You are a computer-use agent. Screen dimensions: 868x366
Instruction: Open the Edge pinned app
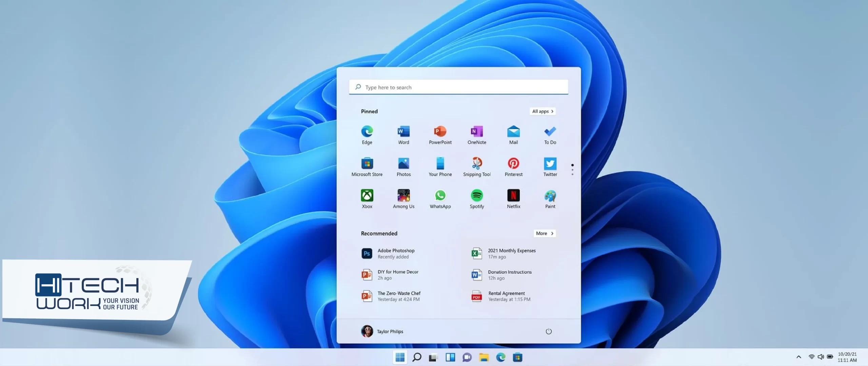coord(367,135)
